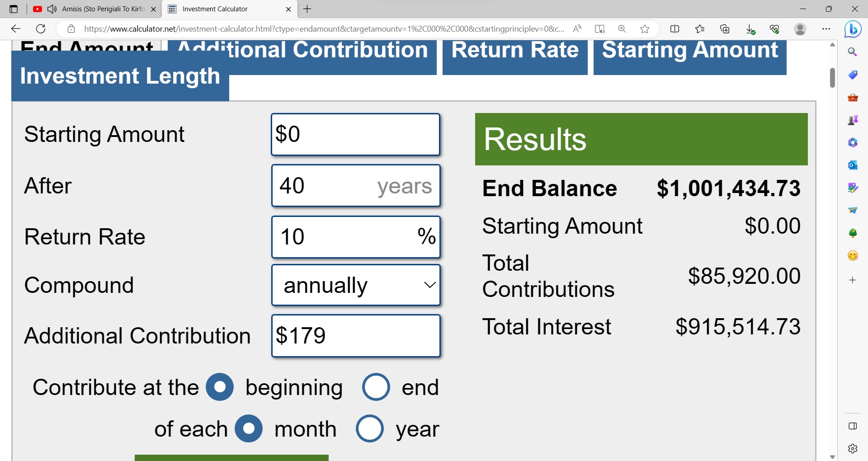868x461 pixels.
Task: Click the page vertical scrollbar thumb
Action: coord(832,77)
